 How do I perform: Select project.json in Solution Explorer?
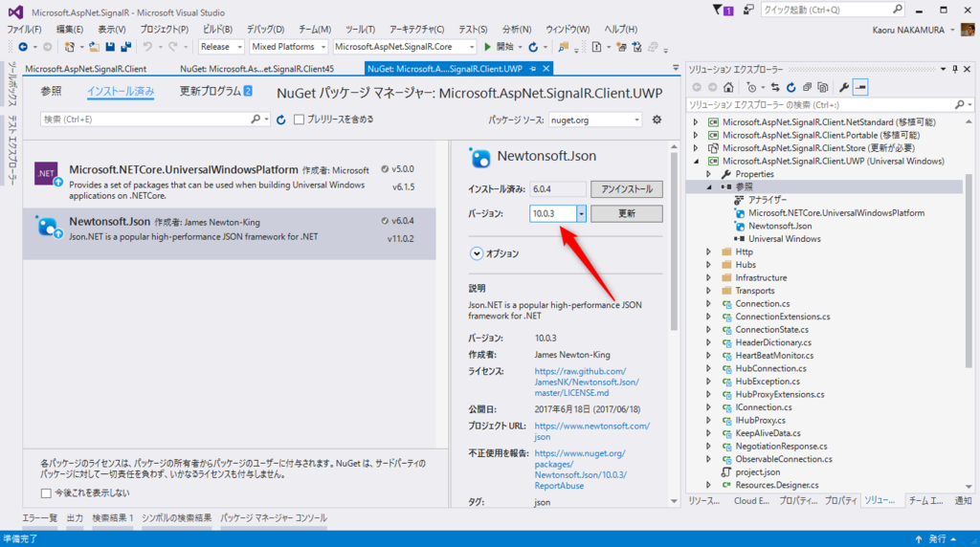[x=757, y=472]
